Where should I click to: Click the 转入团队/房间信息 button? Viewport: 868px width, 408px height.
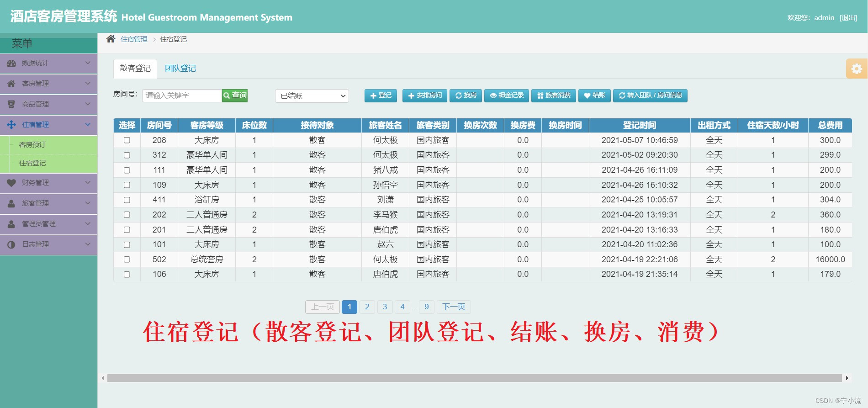(650, 95)
